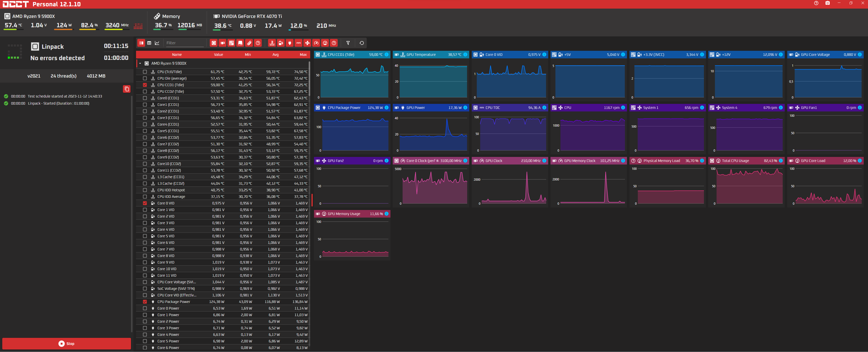Stop the running Linpack test

[67, 344]
